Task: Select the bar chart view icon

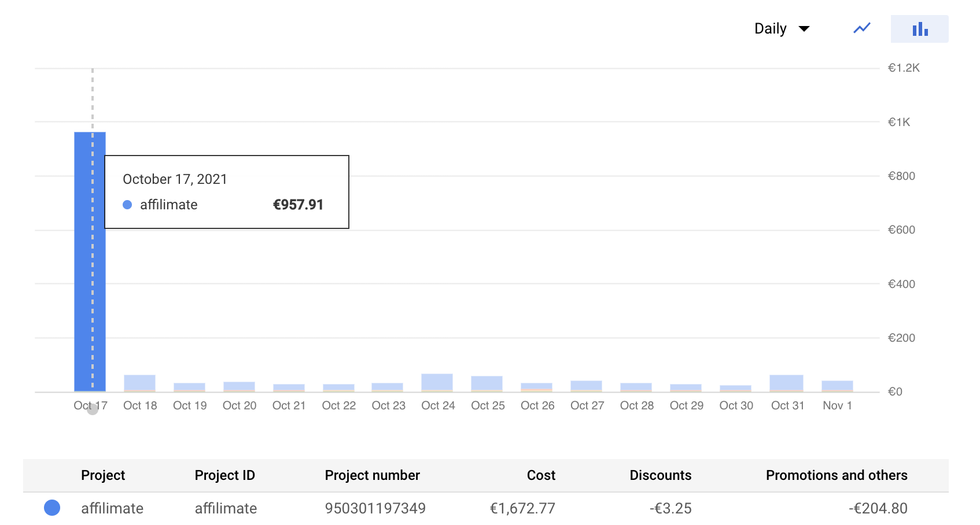Action: coord(920,29)
